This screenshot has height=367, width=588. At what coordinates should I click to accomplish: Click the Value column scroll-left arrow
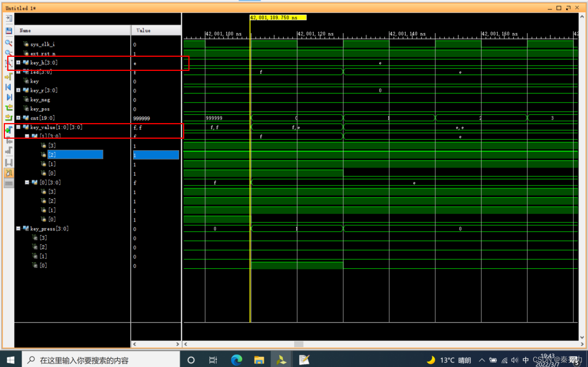coord(134,344)
